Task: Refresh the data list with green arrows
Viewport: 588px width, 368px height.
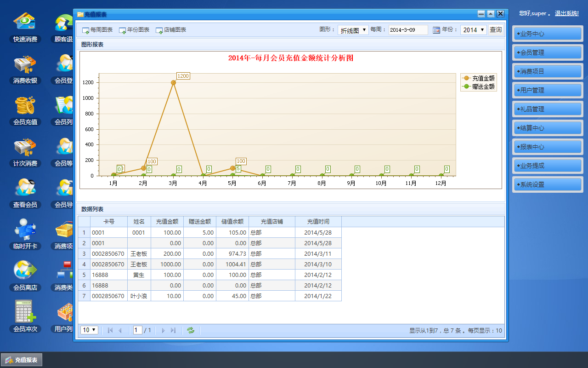Action: coord(191,330)
